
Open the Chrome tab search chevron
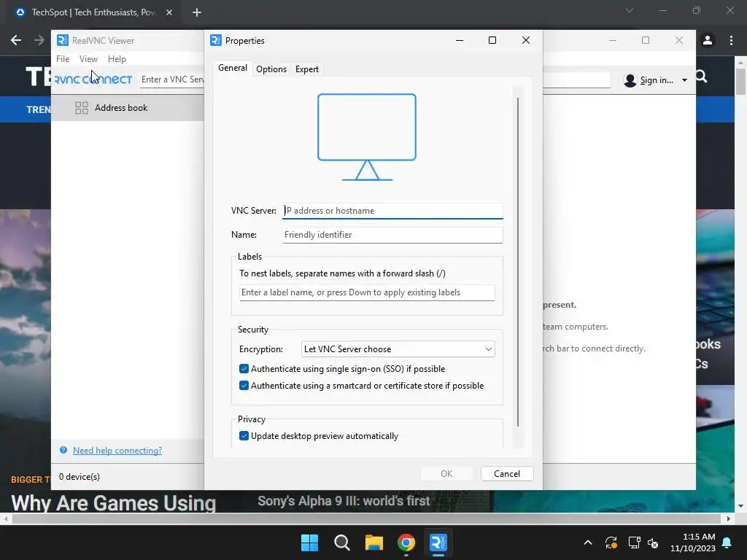click(x=630, y=10)
